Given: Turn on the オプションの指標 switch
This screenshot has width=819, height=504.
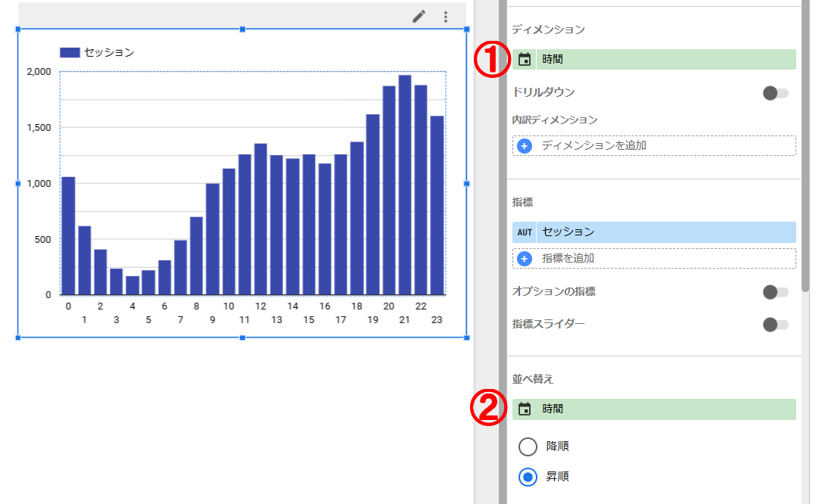Looking at the screenshot, I should 775,292.
